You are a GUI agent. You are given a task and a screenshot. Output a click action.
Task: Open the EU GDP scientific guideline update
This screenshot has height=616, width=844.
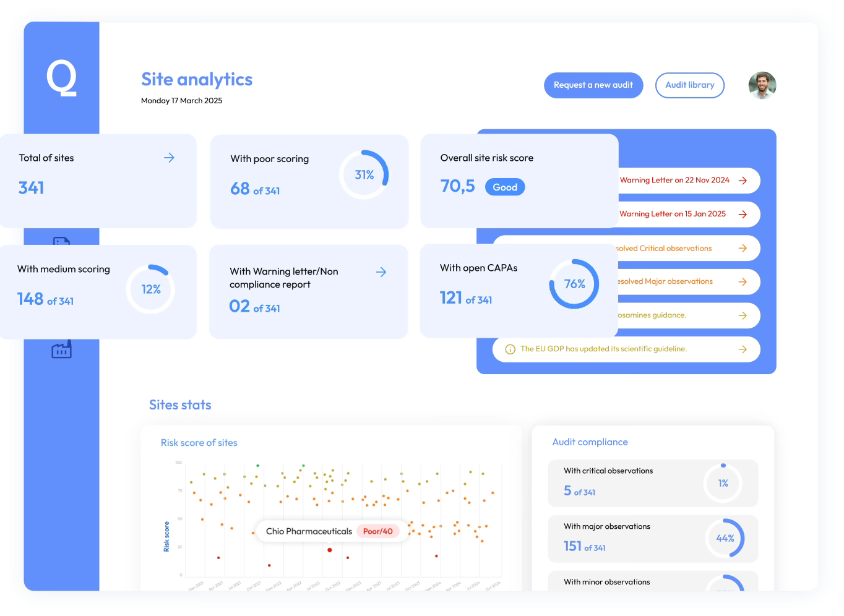pyautogui.click(x=603, y=349)
